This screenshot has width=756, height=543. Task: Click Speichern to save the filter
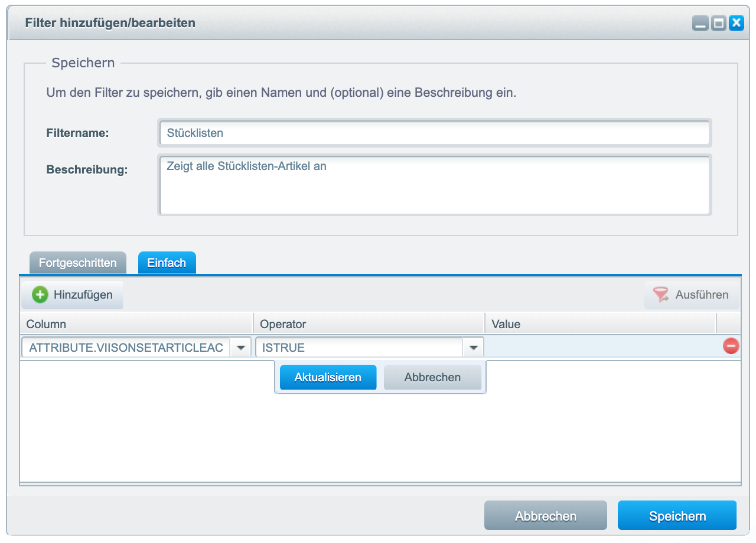[677, 516]
